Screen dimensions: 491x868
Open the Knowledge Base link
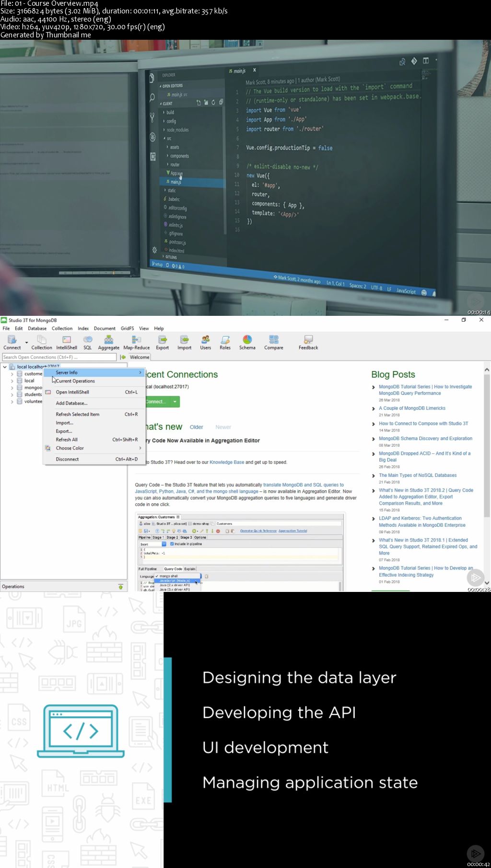point(227,463)
